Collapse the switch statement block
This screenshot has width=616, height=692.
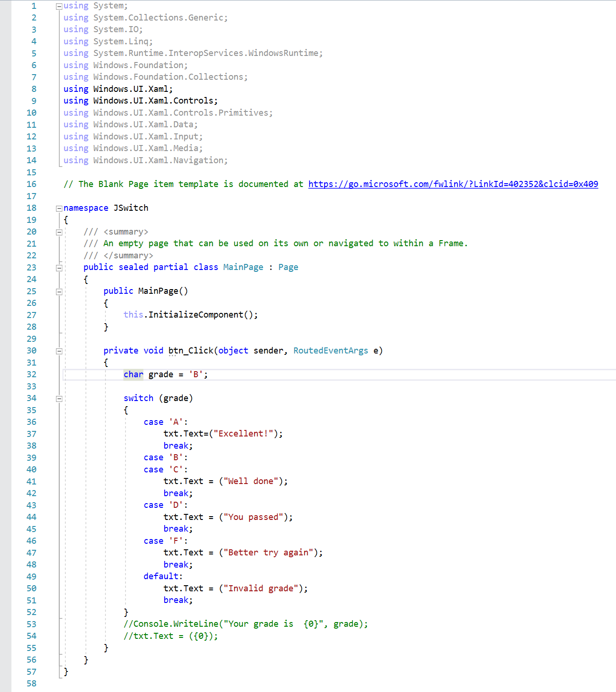(59, 398)
